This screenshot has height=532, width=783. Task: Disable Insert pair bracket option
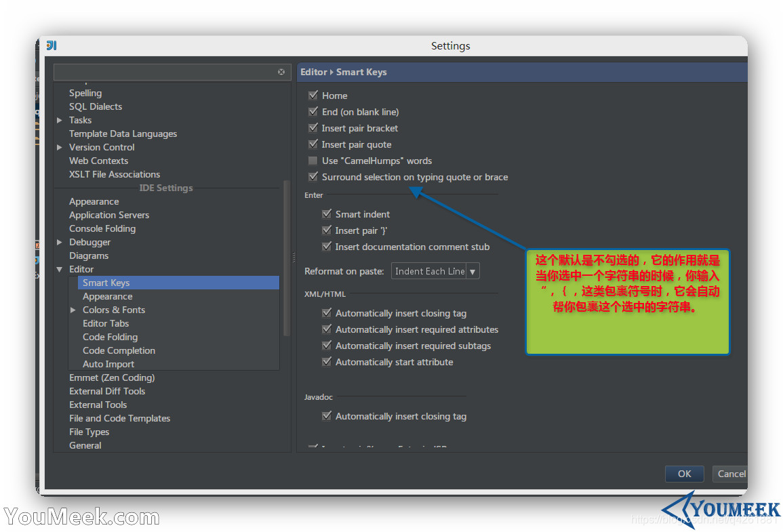[x=313, y=128]
